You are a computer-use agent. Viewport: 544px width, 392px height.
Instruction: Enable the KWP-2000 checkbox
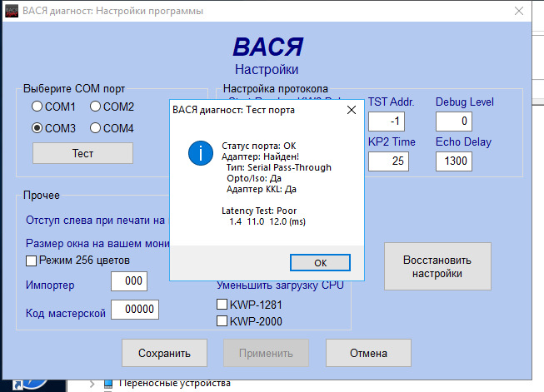pos(222,321)
